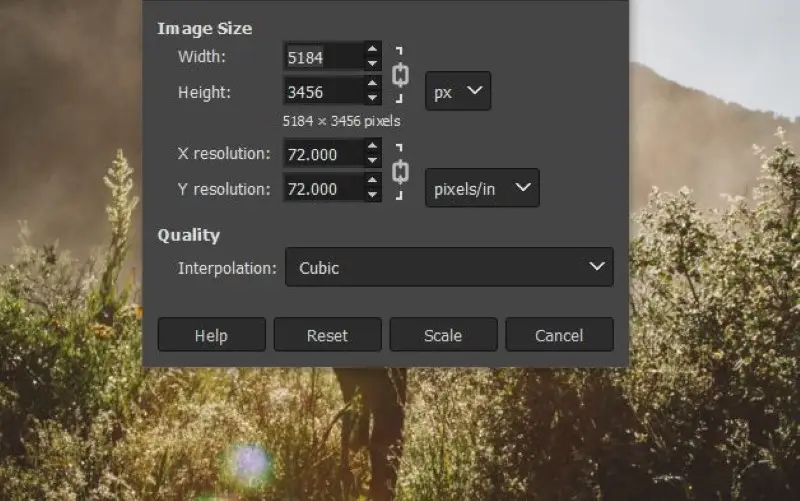Viewport: 800px width, 501px height.
Task: Open the pixels/in resolution unit dropdown
Action: click(482, 188)
